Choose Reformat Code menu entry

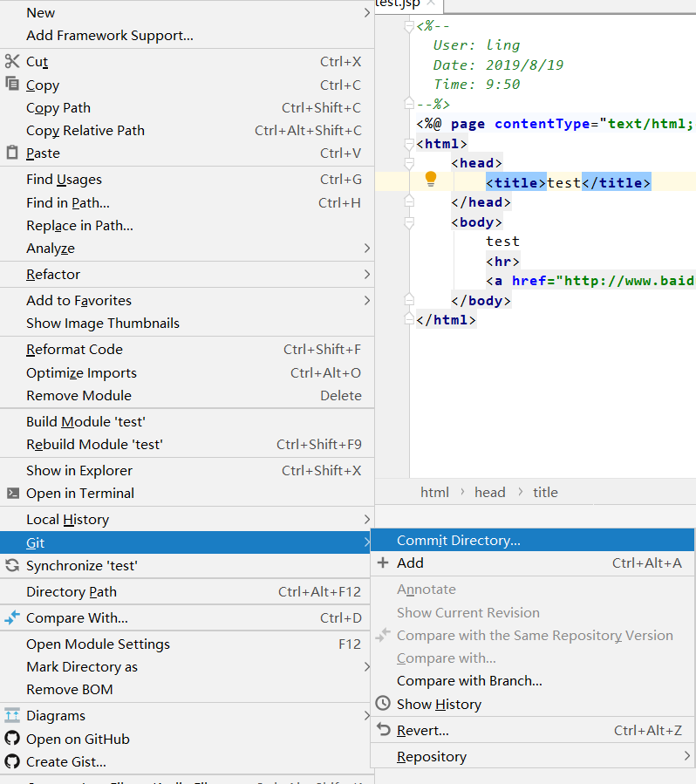[74, 350]
